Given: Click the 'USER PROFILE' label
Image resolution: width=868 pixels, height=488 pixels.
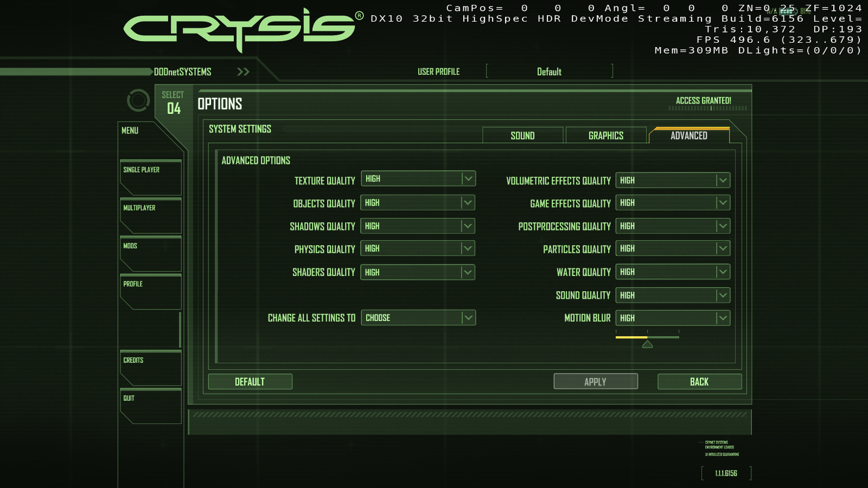Looking at the screenshot, I should coord(439,72).
